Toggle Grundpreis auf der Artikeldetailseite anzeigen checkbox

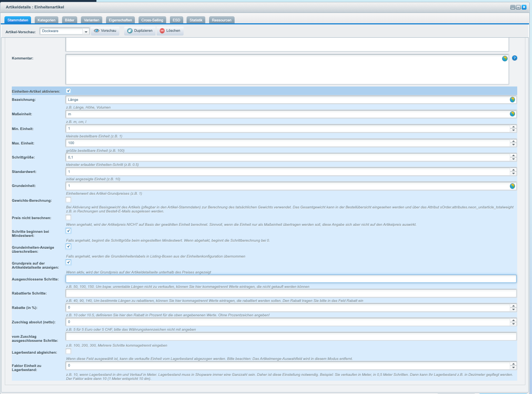click(68, 262)
